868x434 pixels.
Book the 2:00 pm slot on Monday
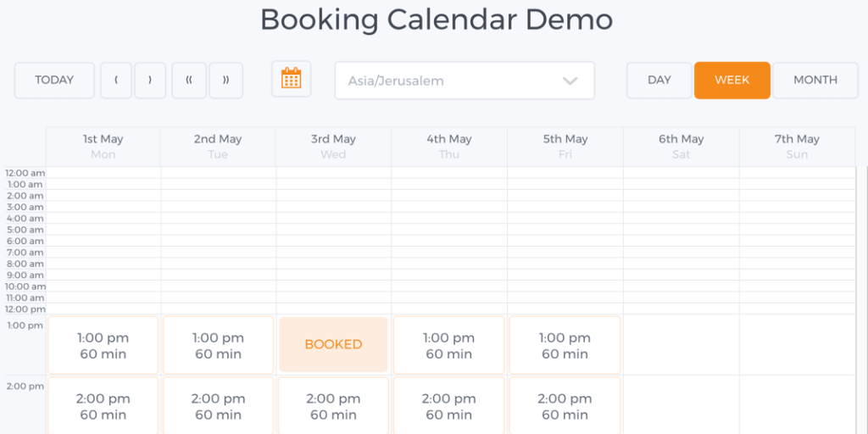(x=103, y=406)
